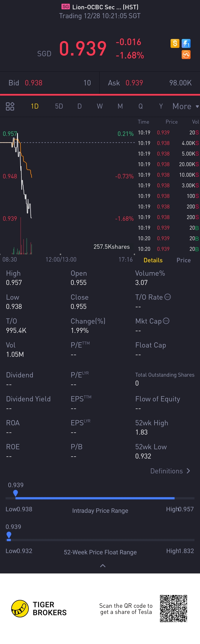Click the Intraday Price Range marker
Image resolution: width=200 pixels, height=644 pixels.
click(x=15, y=493)
